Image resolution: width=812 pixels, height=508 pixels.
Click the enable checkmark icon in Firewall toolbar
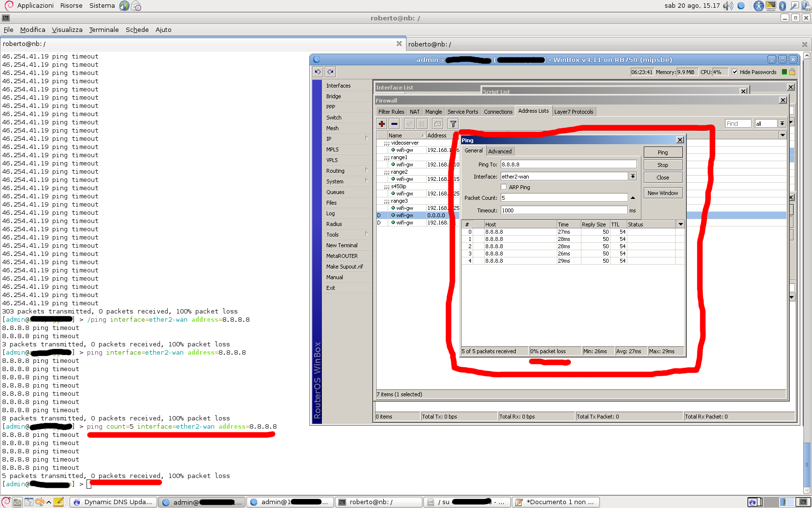click(409, 124)
